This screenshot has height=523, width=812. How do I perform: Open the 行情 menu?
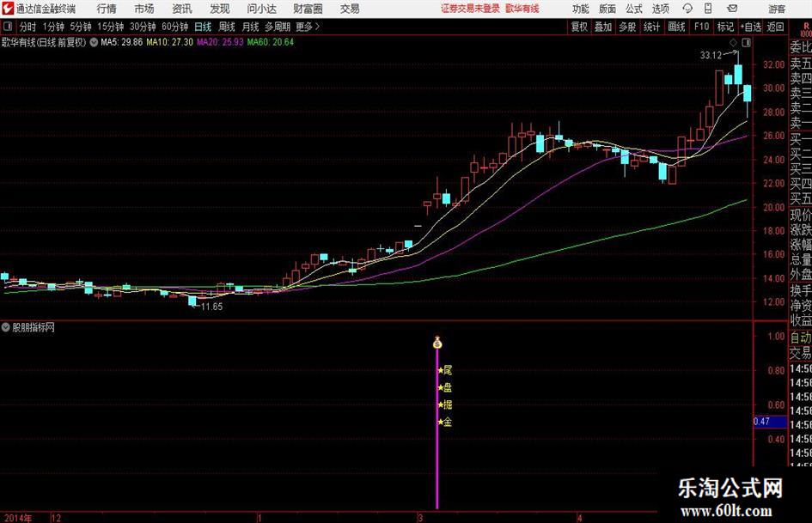(x=107, y=9)
